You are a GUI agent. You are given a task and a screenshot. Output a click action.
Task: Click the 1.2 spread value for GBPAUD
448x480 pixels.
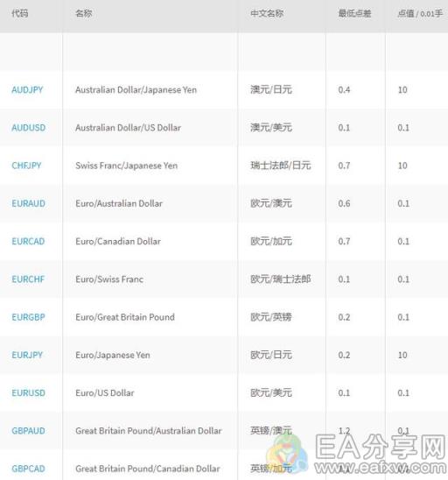[344, 431]
